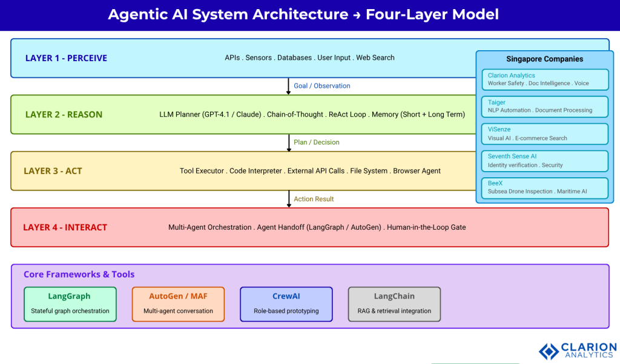The image size is (620, 364).
Task: Select the AutoGen / MAF framework tile
Action: pos(178,304)
